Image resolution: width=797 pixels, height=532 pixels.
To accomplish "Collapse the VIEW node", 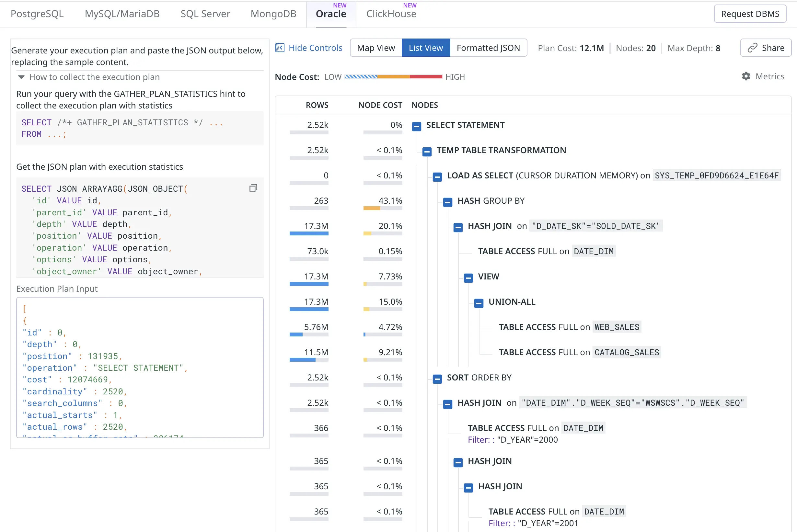I will click(468, 278).
